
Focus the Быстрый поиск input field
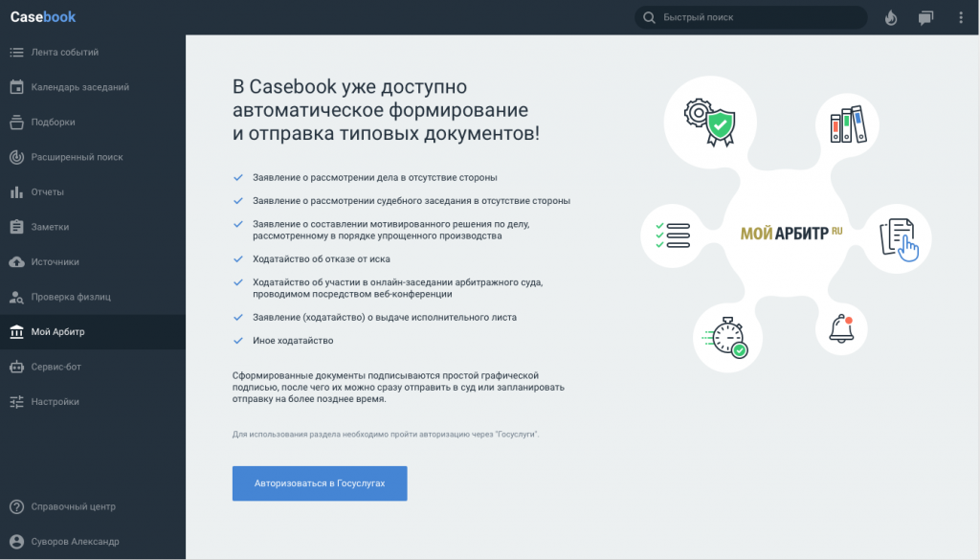(x=750, y=17)
